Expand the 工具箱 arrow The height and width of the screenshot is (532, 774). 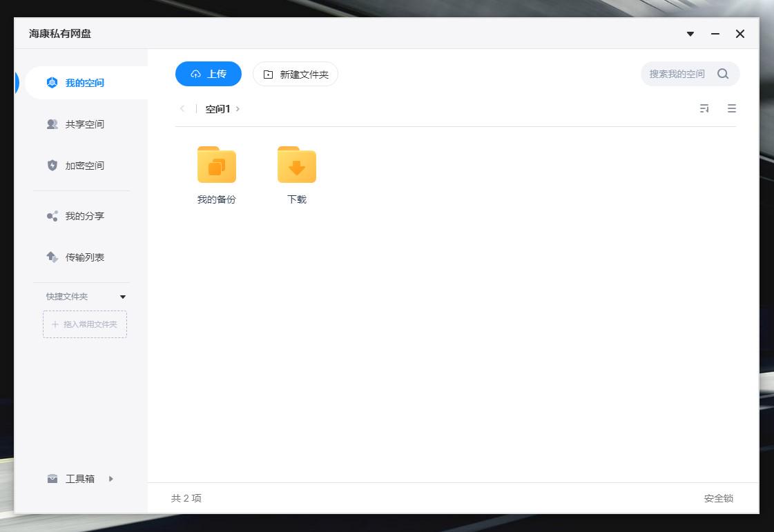pos(110,478)
